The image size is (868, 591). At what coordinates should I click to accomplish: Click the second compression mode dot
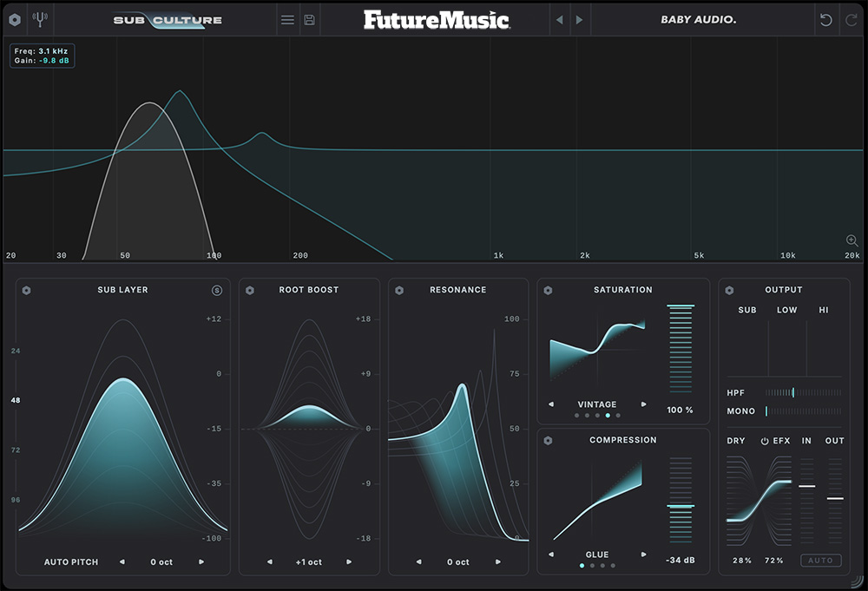592,566
